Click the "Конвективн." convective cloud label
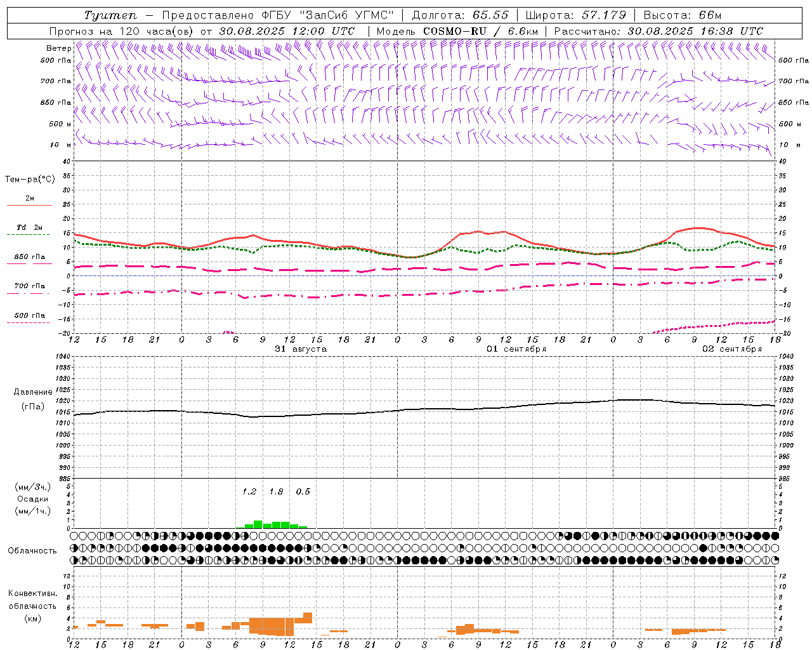Viewport: 812px width, 650px height. click(x=32, y=594)
